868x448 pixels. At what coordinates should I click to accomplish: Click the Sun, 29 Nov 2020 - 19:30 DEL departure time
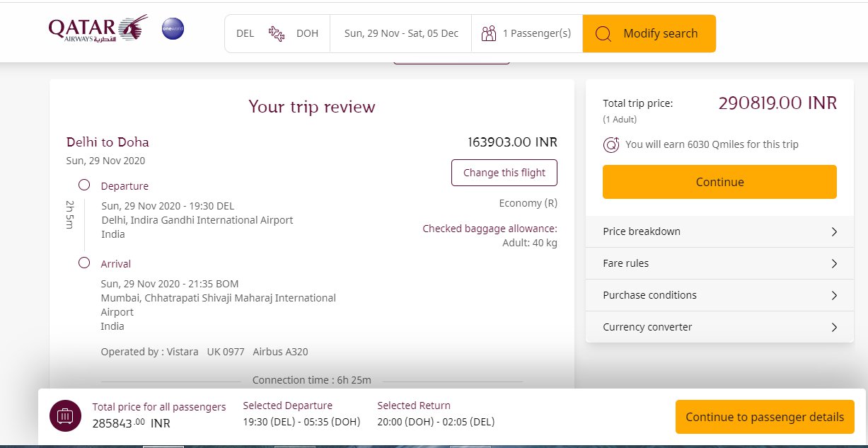click(168, 206)
